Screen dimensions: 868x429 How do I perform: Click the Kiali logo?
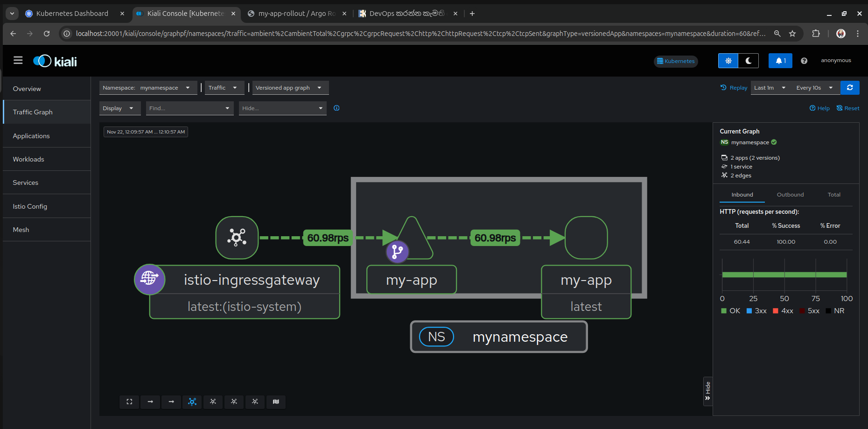point(55,61)
